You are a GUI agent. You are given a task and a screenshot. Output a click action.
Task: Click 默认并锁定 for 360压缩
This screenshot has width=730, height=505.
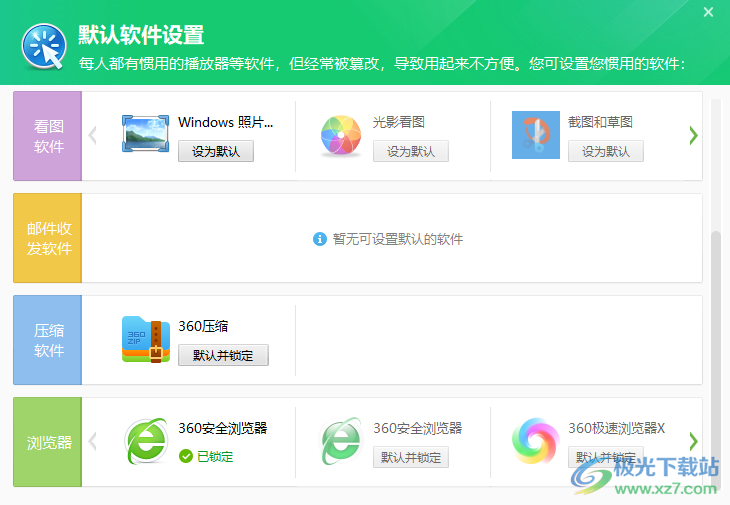click(223, 355)
